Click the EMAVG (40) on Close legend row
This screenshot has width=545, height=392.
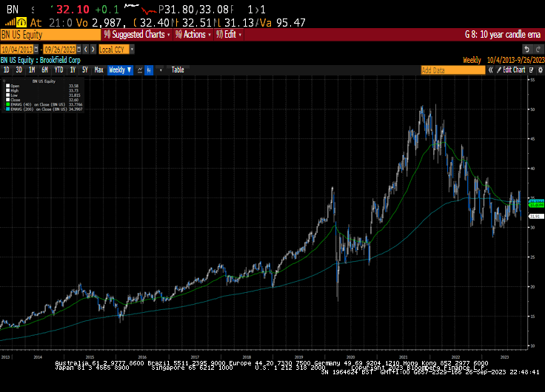tap(44, 104)
